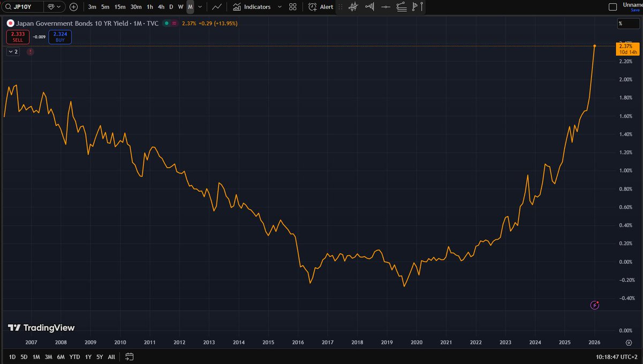Image resolution: width=643 pixels, height=364 pixels.
Task: Click the 2016 label on time axis
Action: 298,342
